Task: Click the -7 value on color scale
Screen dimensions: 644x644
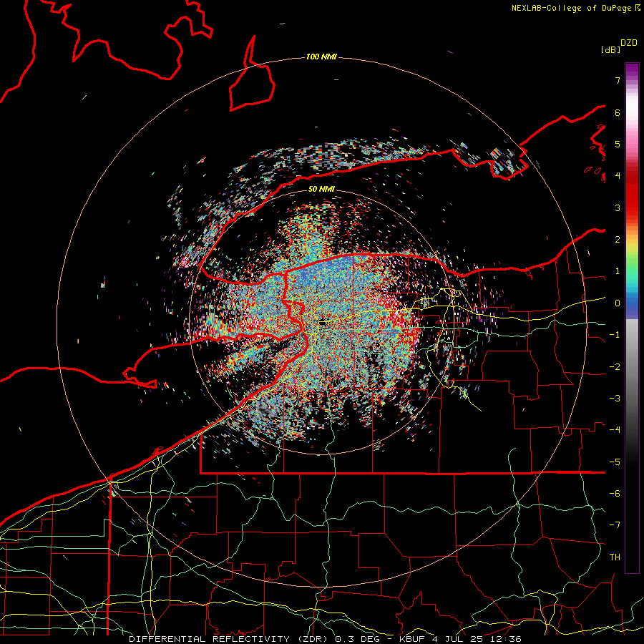Action: 615,525
